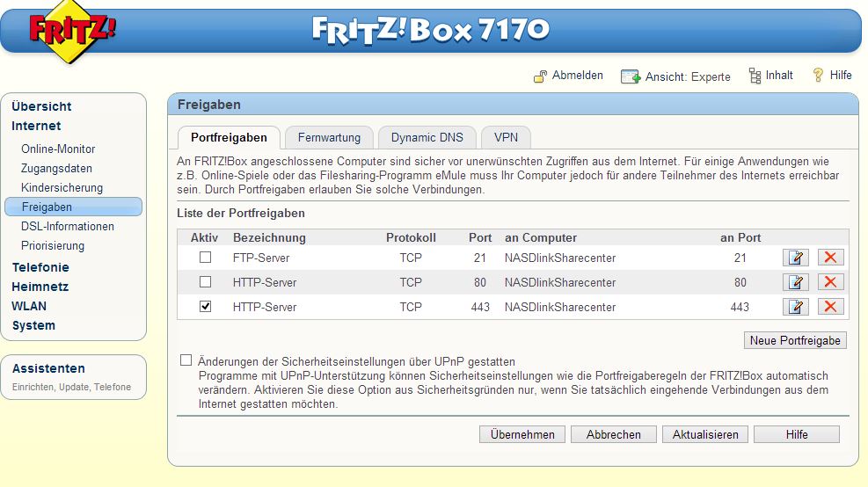This screenshot has height=487, width=868.
Task: Delete the FTP-Server port 21 rule
Action: click(x=830, y=258)
